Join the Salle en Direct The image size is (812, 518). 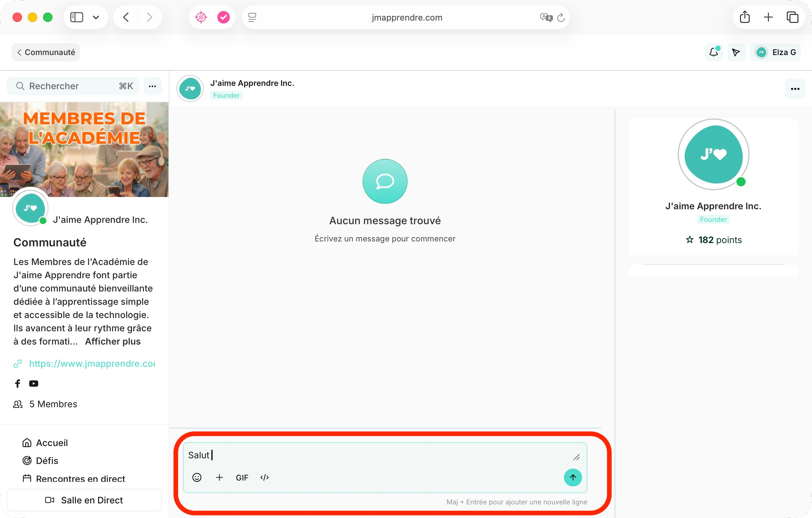click(84, 500)
